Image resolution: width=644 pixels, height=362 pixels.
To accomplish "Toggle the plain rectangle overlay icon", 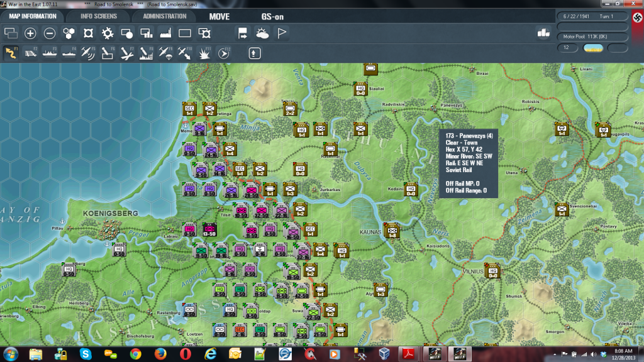I will [185, 33].
